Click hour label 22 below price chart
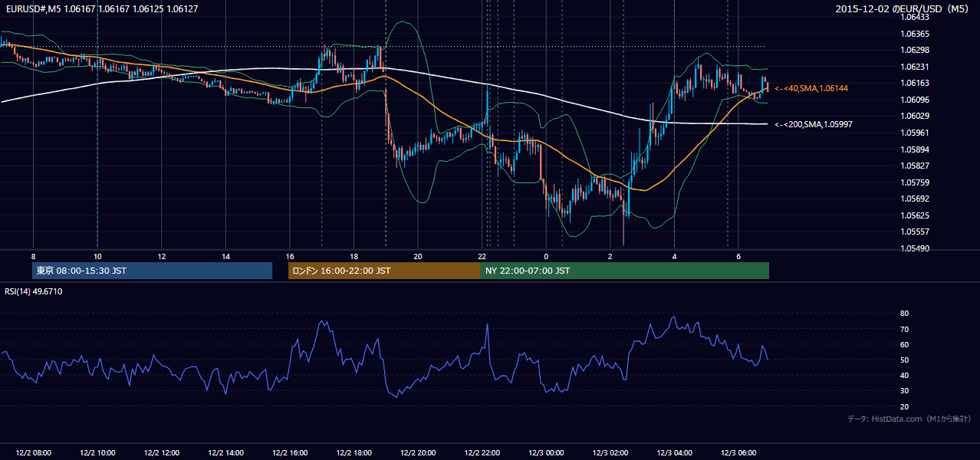 [482, 256]
